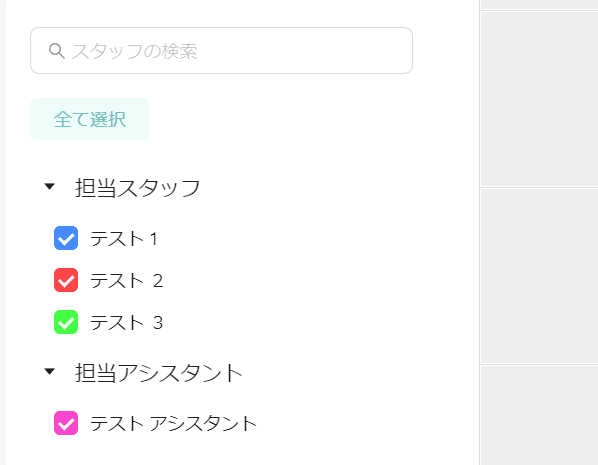Click the 全て選択 button
This screenshot has width=598, height=465.
pyautogui.click(x=90, y=119)
